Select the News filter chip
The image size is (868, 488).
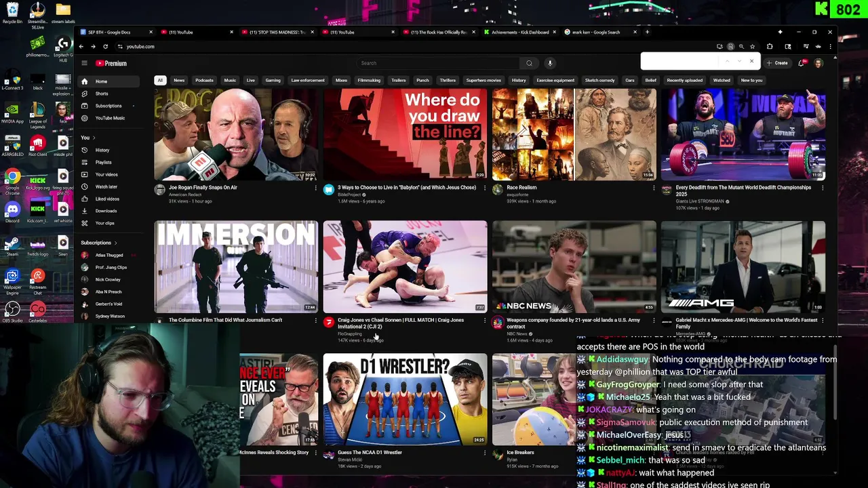pyautogui.click(x=179, y=80)
